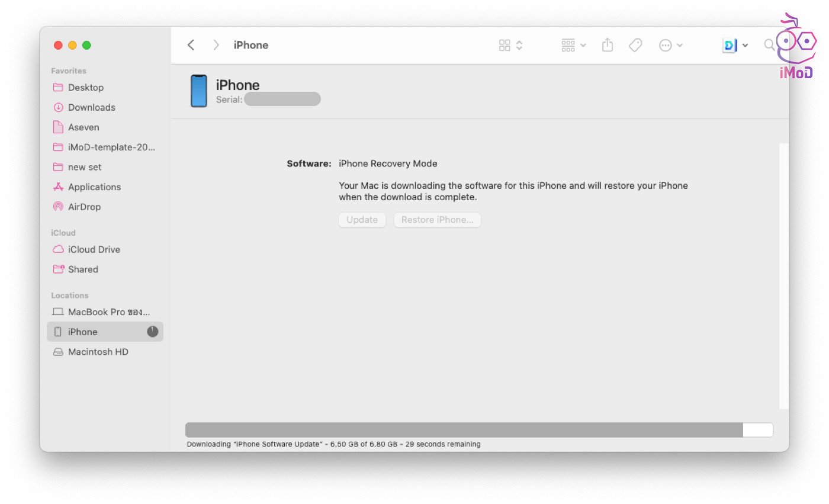The width and height of the screenshot is (829, 504).
Task: Expand the icon view switcher
Action: coord(510,45)
